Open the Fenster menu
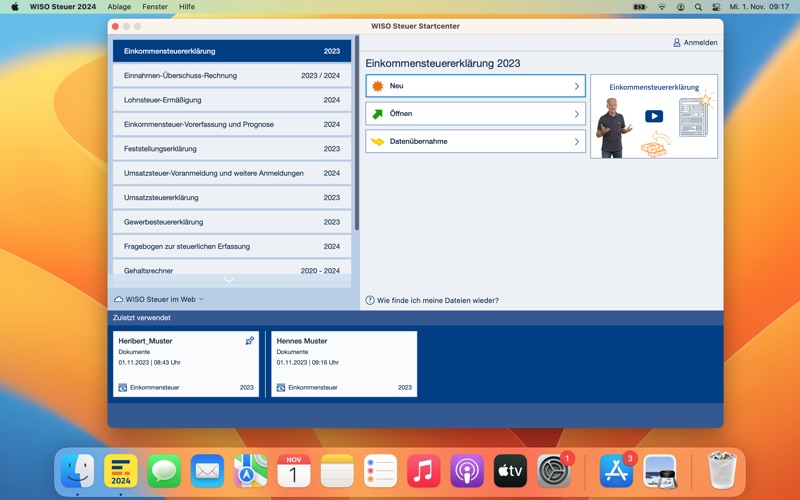This screenshot has width=800, height=500. [x=155, y=7]
